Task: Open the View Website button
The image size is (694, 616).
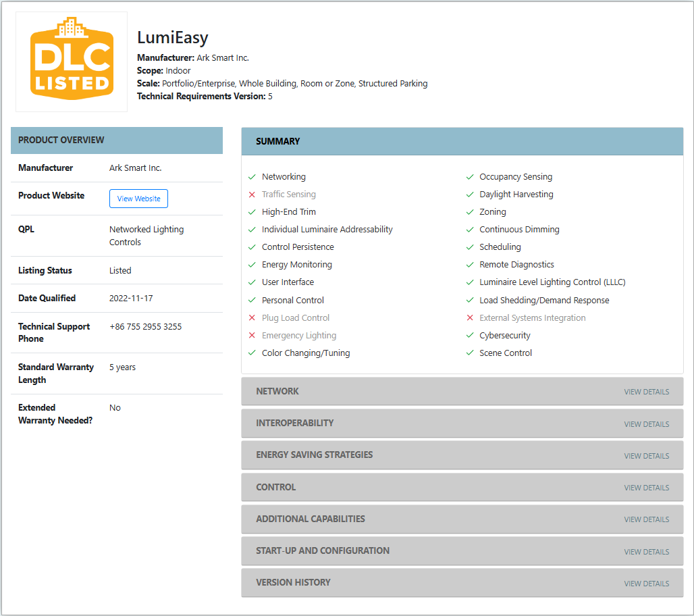Action: 138,199
